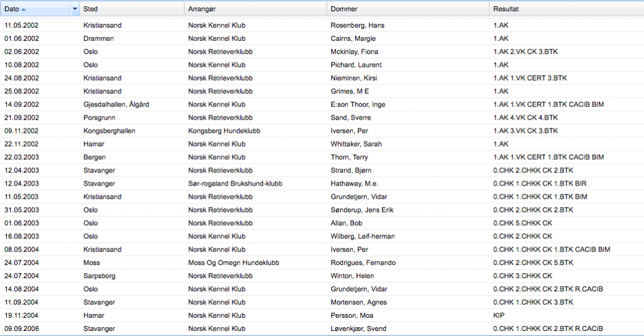644x336 pixels.
Task: Click judge Thom, Terry
Action: coord(349,157)
